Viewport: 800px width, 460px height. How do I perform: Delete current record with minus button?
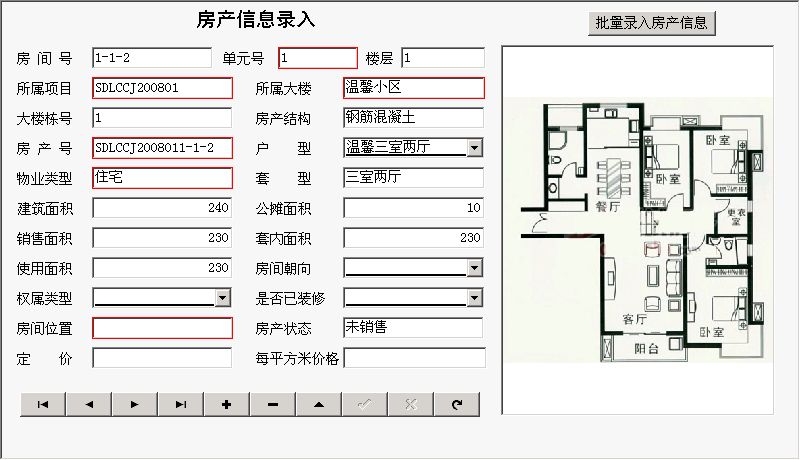(273, 404)
